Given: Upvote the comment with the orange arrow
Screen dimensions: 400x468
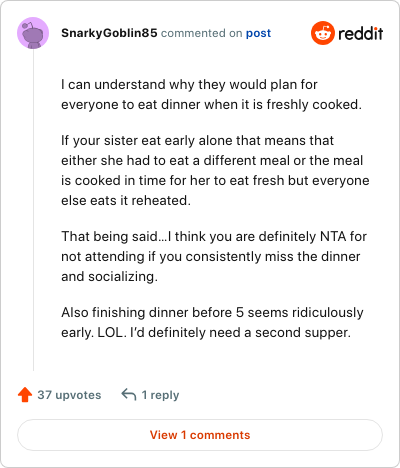Looking at the screenshot, I should coord(25,395).
